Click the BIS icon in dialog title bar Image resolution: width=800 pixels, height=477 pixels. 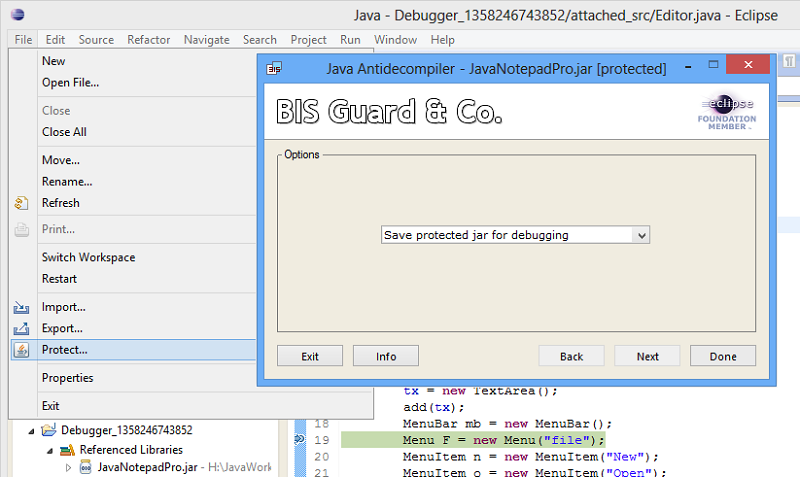click(x=274, y=69)
